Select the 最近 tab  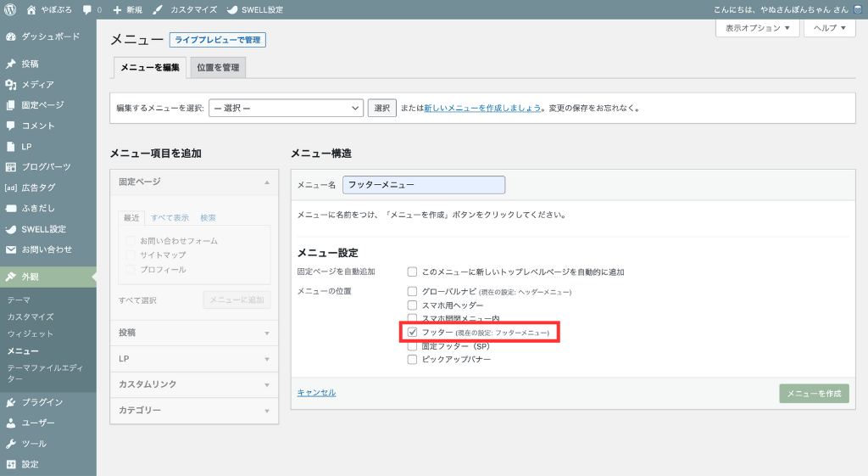click(x=131, y=218)
